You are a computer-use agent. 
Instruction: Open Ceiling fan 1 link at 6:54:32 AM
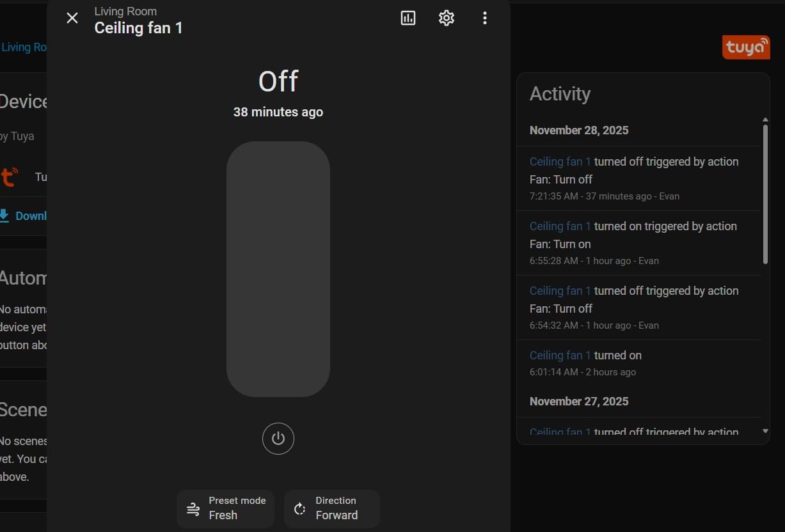tap(560, 291)
